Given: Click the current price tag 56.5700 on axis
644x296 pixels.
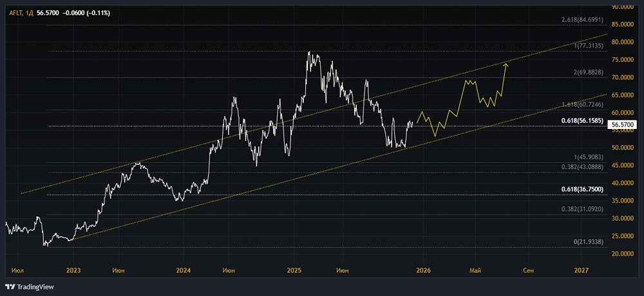Looking at the screenshot, I should click(623, 124).
